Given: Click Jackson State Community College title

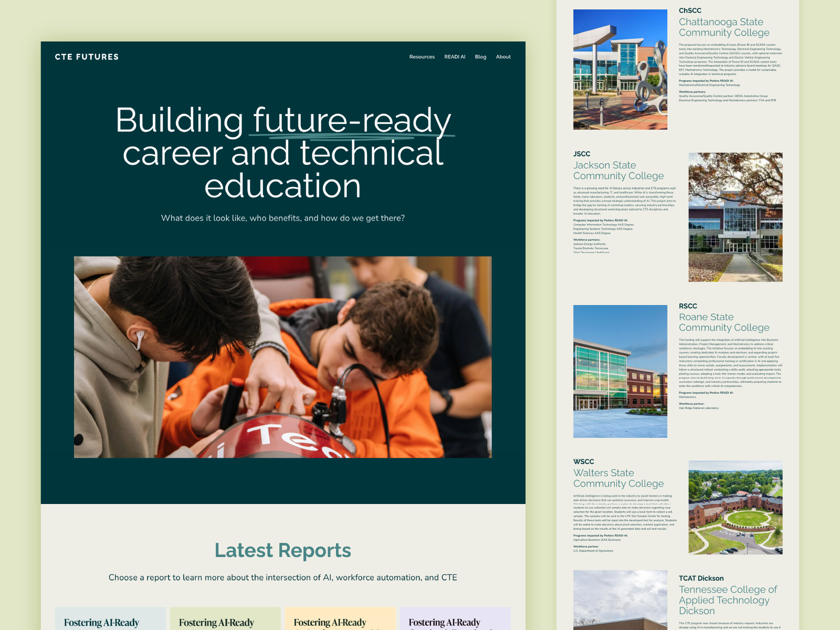Looking at the screenshot, I should click(x=618, y=171).
